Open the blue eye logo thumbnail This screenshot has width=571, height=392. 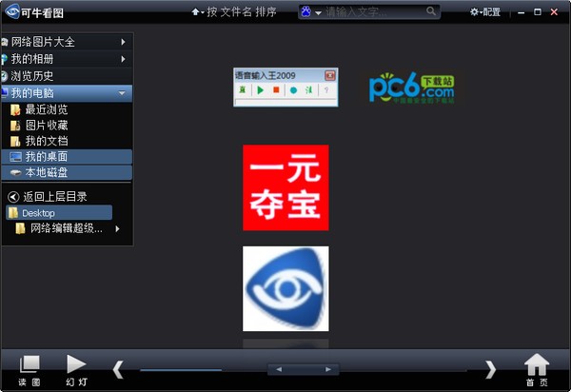coord(285,288)
